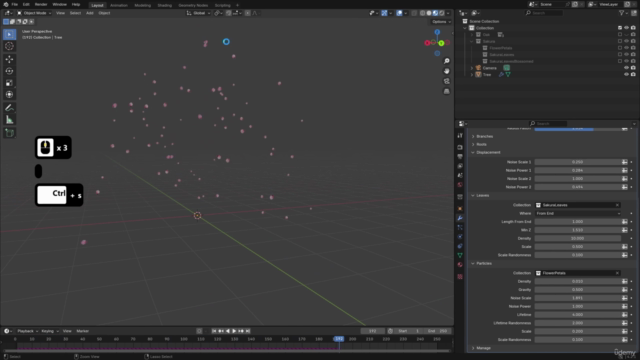
Task: Toggle X-ray mode in viewport header
Action: tap(414, 13)
